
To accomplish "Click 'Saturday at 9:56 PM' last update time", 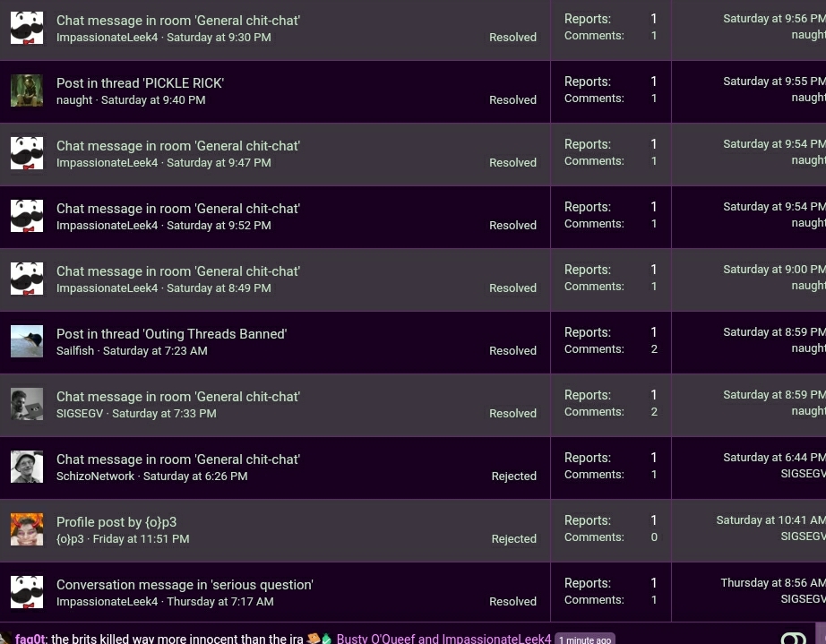I will [x=774, y=19].
